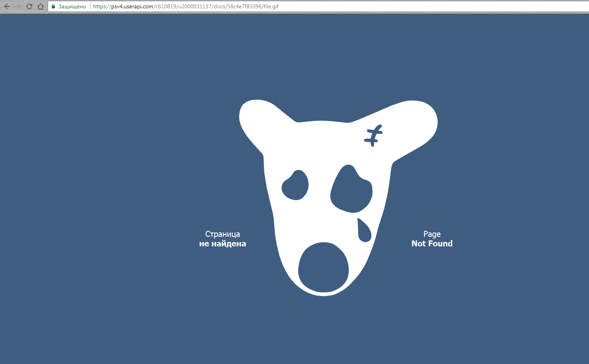Click the 'не найдена' text
The image size is (589, 364).
(x=223, y=244)
